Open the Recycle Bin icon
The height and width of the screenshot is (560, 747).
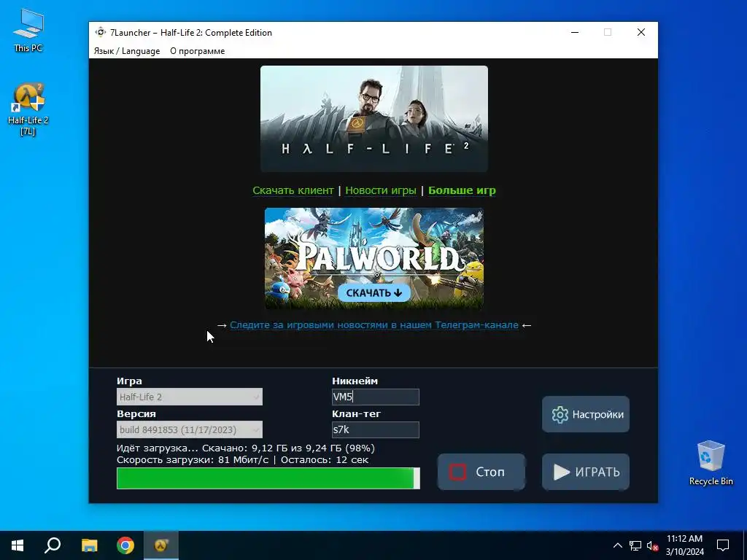point(711,463)
